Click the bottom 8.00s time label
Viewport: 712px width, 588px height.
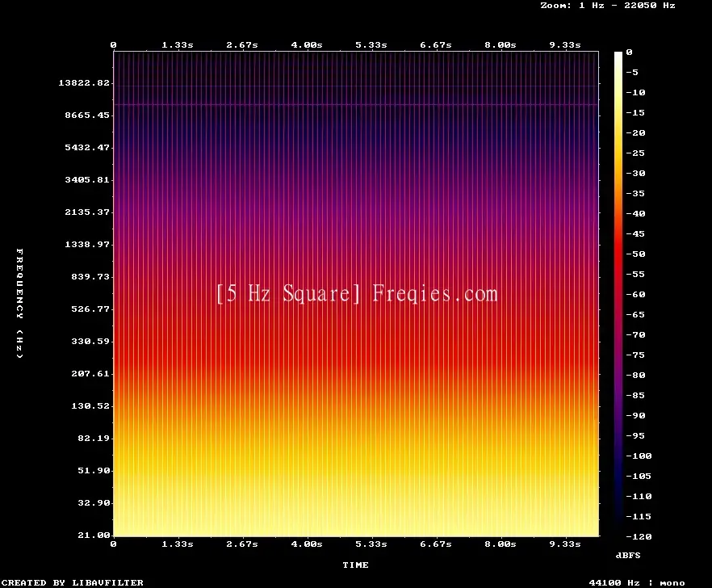(x=500, y=544)
